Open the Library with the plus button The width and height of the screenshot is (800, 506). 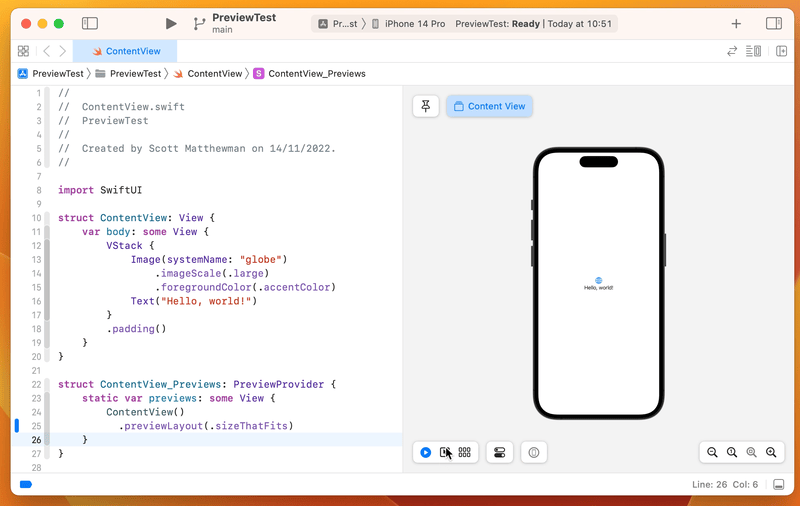click(x=736, y=23)
